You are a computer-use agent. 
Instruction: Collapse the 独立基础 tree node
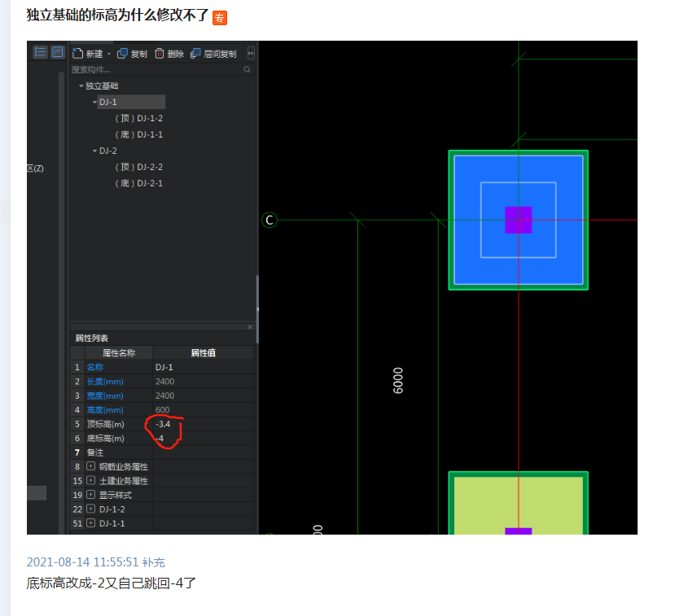(81, 85)
